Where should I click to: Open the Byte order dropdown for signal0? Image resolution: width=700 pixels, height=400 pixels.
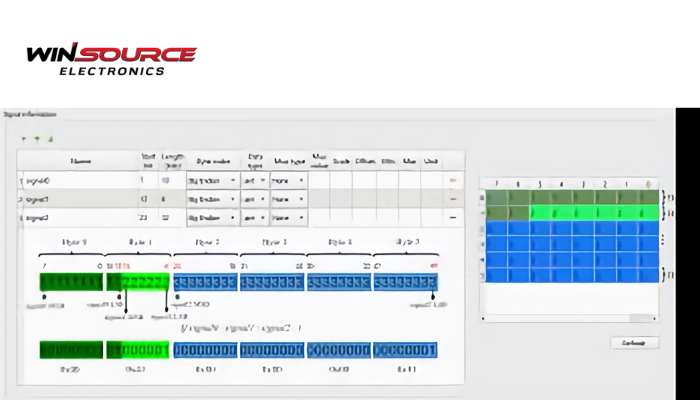(x=214, y=181)
